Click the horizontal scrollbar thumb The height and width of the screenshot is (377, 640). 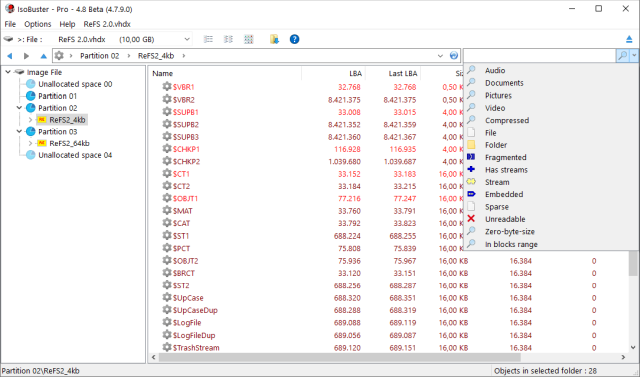pyautogui.click(x=340, y=357)
